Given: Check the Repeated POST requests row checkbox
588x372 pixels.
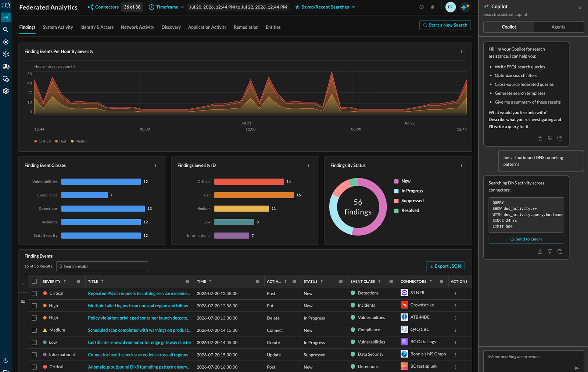Looking at the screenshot, I should (x=34, y=293).
